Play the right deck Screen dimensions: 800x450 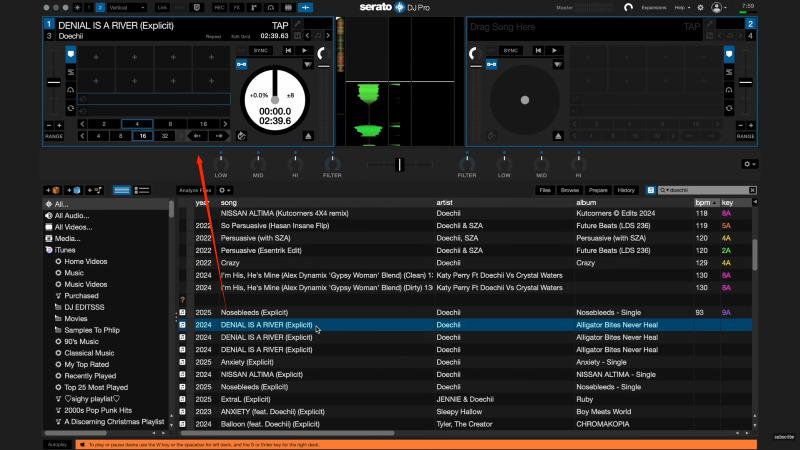click(554, 51)
